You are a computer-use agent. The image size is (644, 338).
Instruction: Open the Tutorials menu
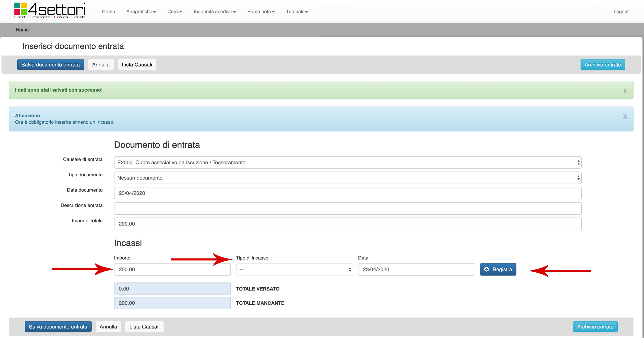(297, 11)
